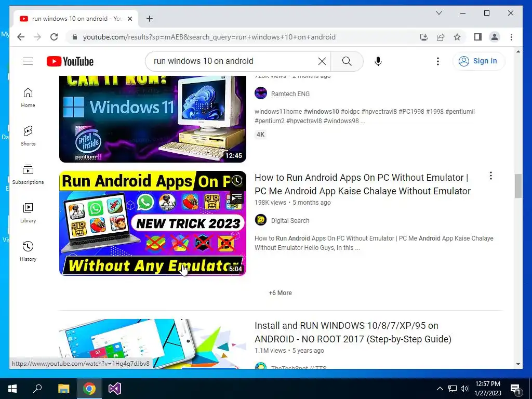Open Chrome tab search dropdown

438,13
